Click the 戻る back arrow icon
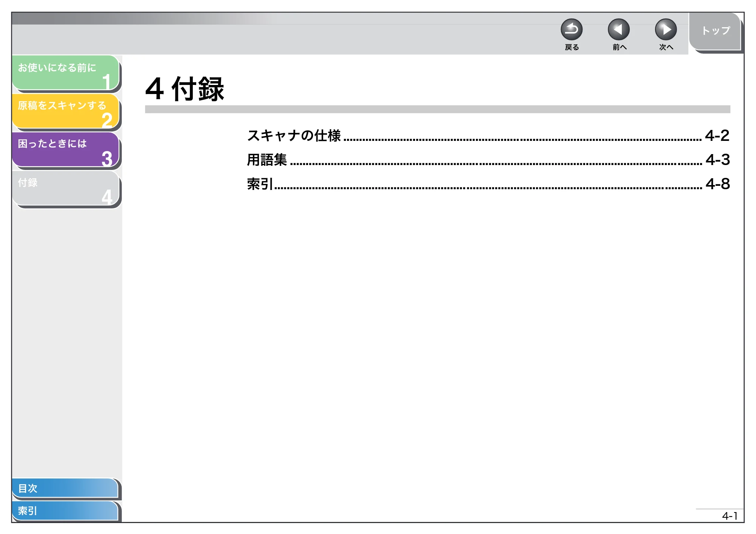The image size is (756, 534). 571,29
